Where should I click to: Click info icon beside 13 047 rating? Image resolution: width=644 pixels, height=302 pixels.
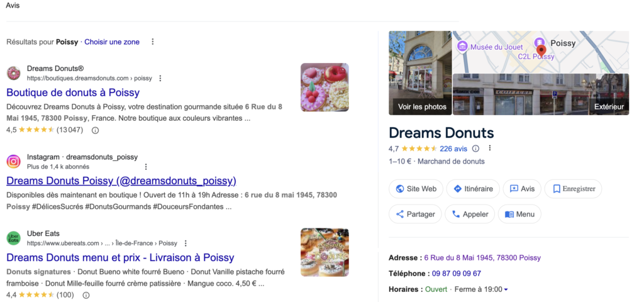[96, 130]
